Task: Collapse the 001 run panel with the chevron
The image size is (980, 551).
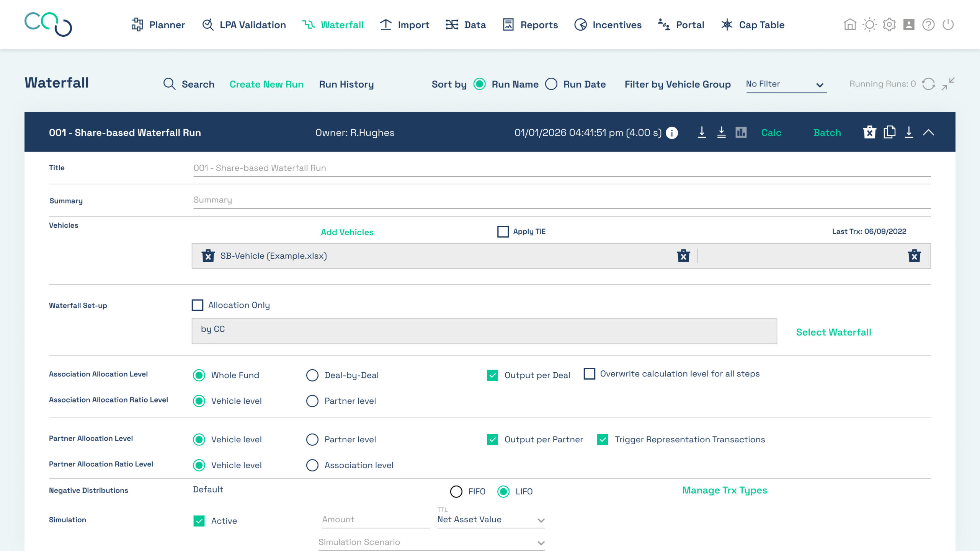Action: 928,132
